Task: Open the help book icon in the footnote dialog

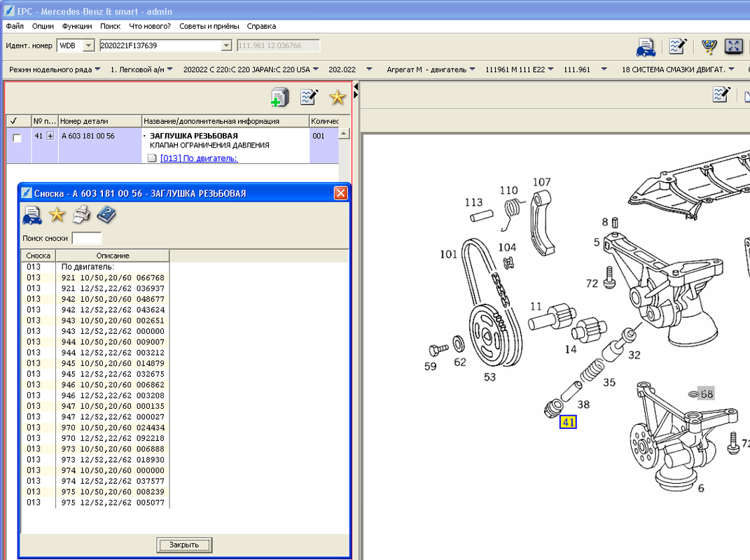Action: (x=106, y=214)
